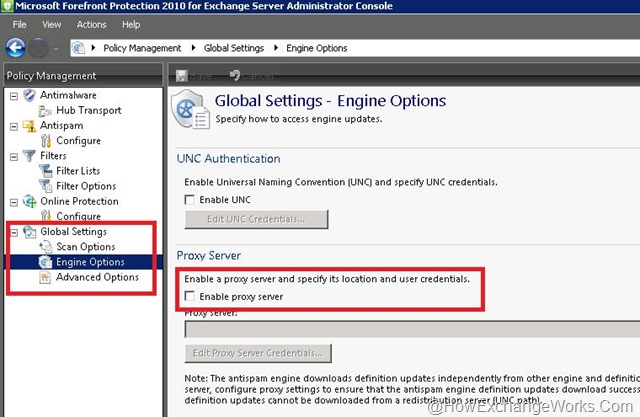Collapse the Global Settings tree node
Image resolution: width=640 pixels, height=417 pixels.
tap(13, 232)
